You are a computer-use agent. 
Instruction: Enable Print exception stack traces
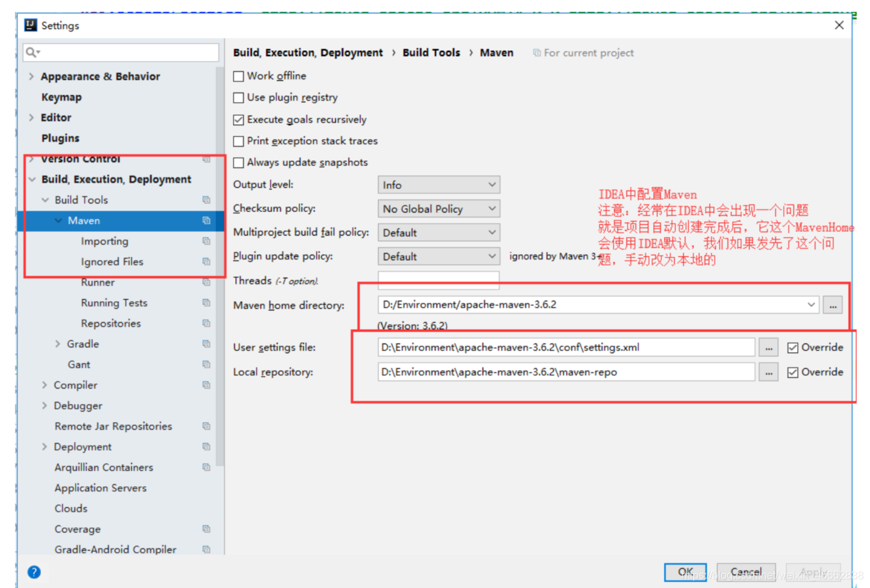click(238, 141)
